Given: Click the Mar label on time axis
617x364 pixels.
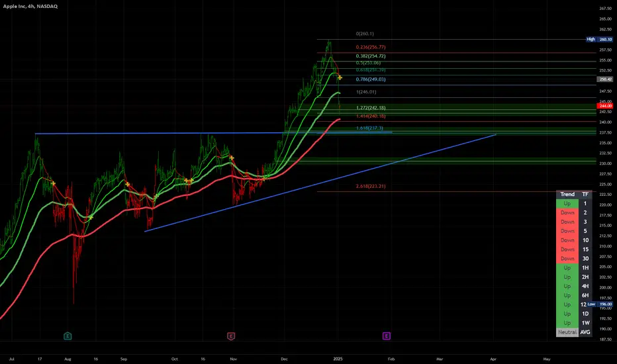Looking at the screenshot, I should pos(440,359).
